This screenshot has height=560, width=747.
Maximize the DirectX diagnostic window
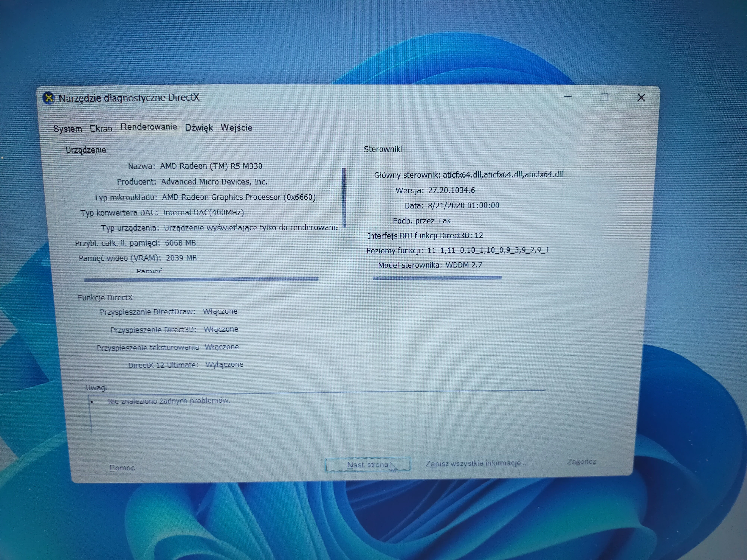(604, 97)
